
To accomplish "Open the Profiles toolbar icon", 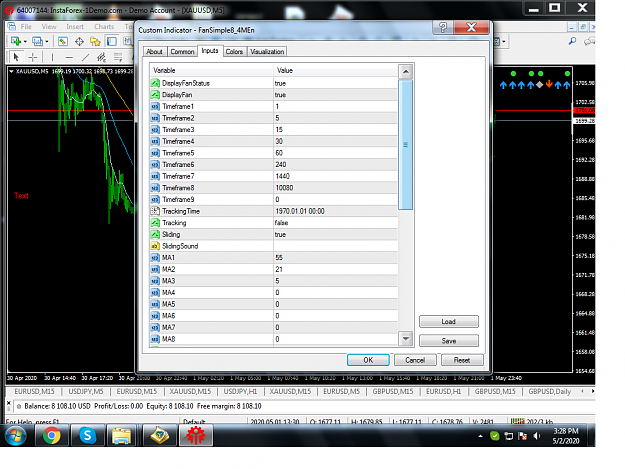I will (37, 41).
